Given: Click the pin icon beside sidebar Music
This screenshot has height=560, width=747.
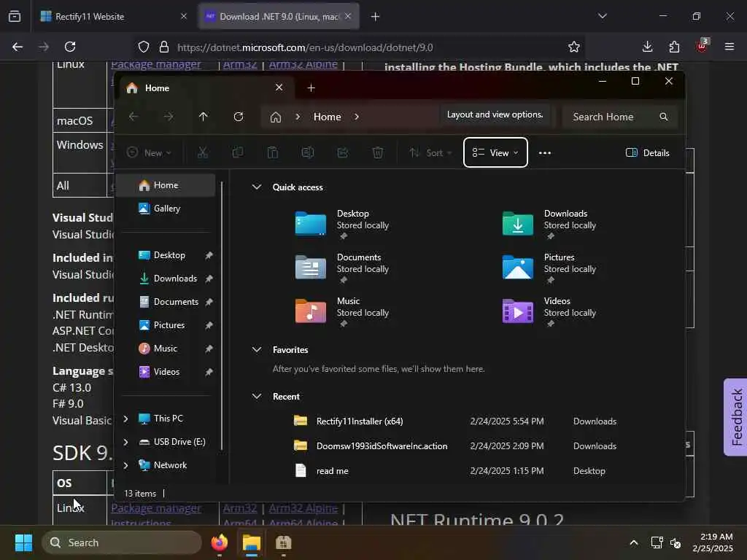Looking at the screenshot, I should click(209, 349).
